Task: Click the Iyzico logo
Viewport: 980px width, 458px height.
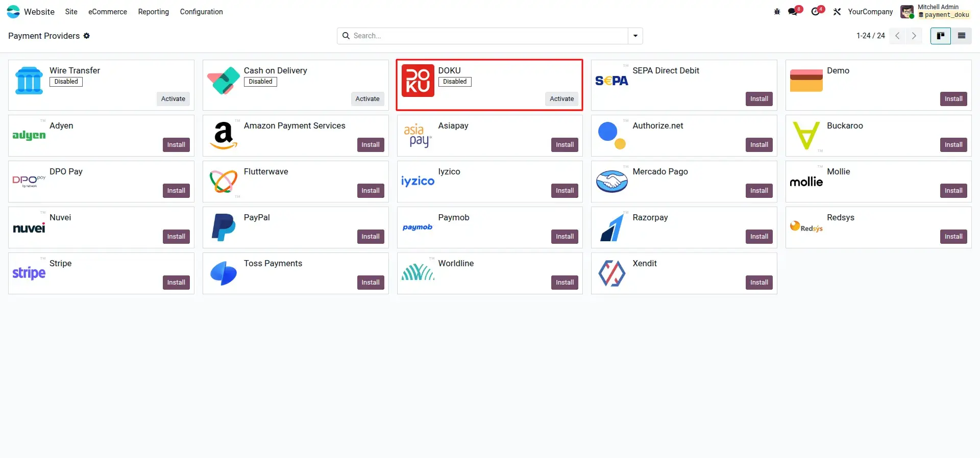Action: [x=418, y=181]
